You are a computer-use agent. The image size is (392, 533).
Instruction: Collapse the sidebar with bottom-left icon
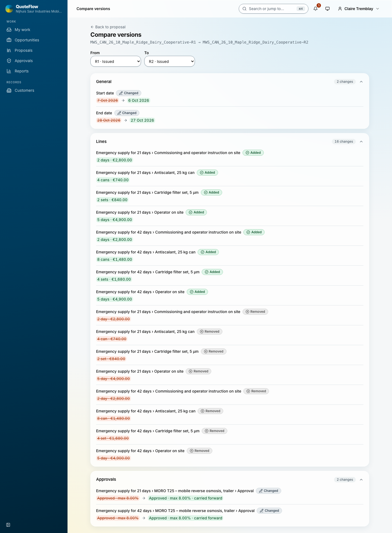point(8,525)
